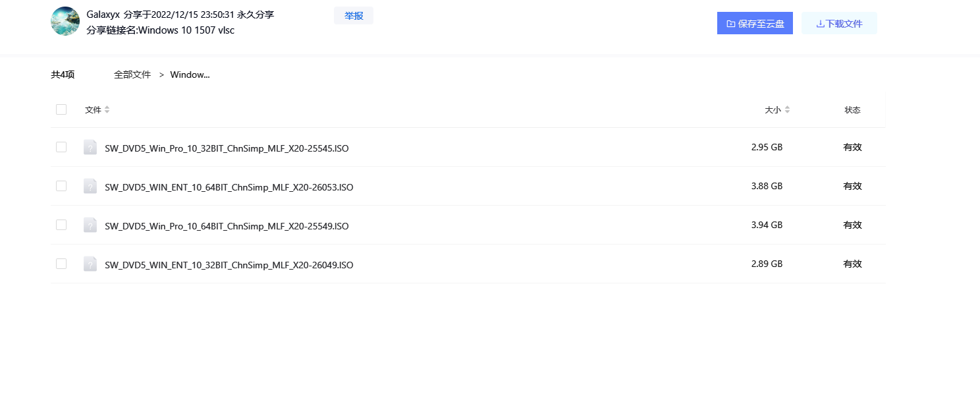Open Galaxyx's profile avatar image
980x414 pixels.
(65, 20)
